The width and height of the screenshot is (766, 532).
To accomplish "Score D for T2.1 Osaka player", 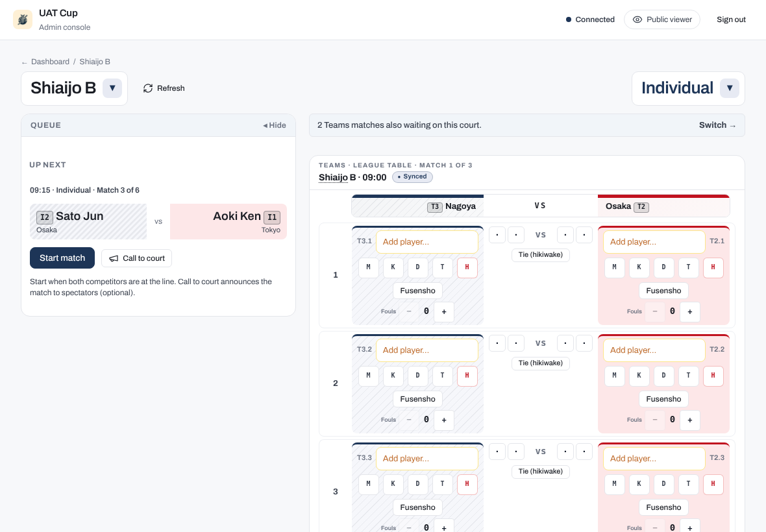I will pos(664,267).
